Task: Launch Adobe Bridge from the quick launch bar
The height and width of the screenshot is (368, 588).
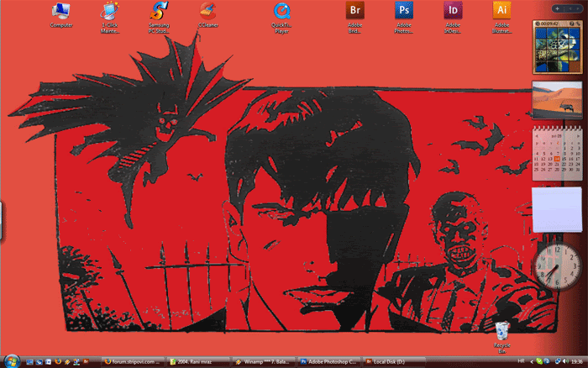Action: (86, 361)
